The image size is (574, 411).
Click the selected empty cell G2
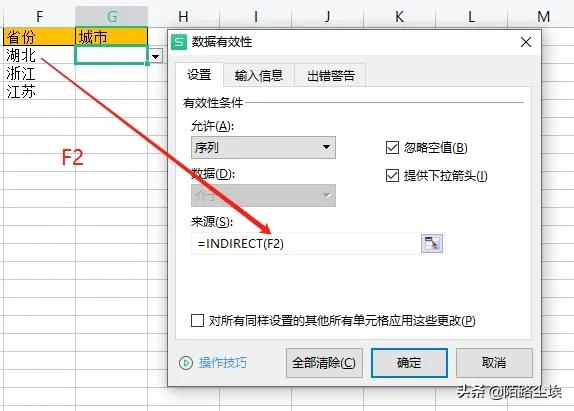pyautogui.click(x=111, y=55)
